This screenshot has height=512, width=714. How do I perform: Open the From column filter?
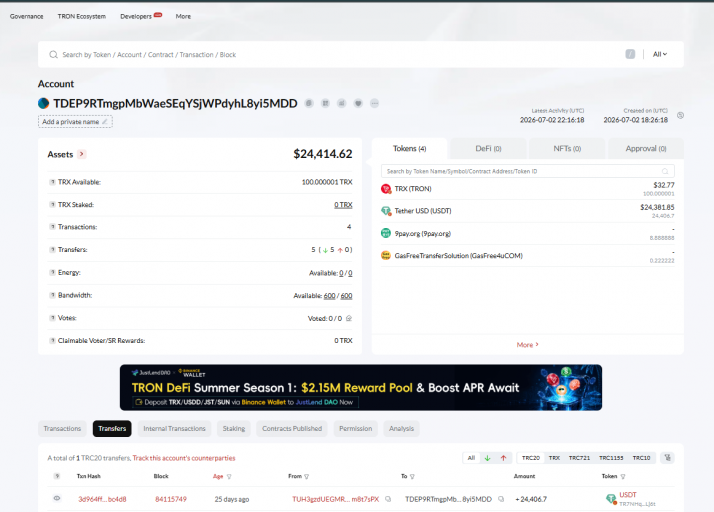pyautogui.click(x=306, y=476)
